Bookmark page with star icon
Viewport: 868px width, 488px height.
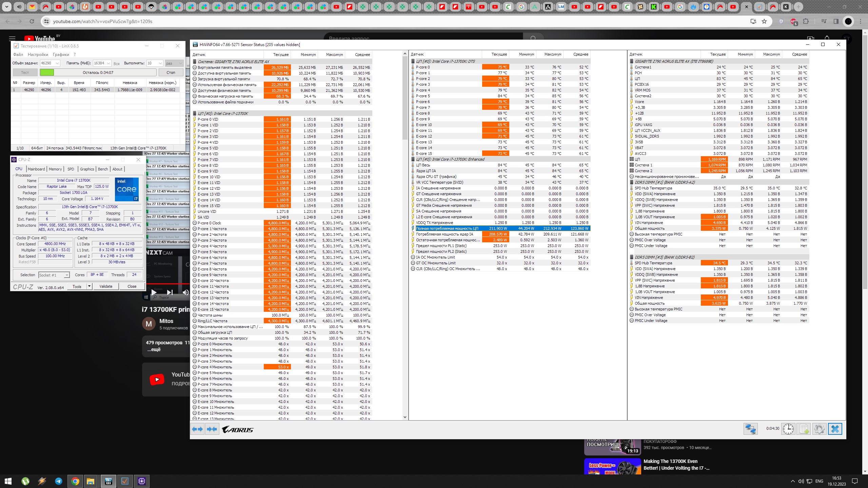(x=764, y=21)
